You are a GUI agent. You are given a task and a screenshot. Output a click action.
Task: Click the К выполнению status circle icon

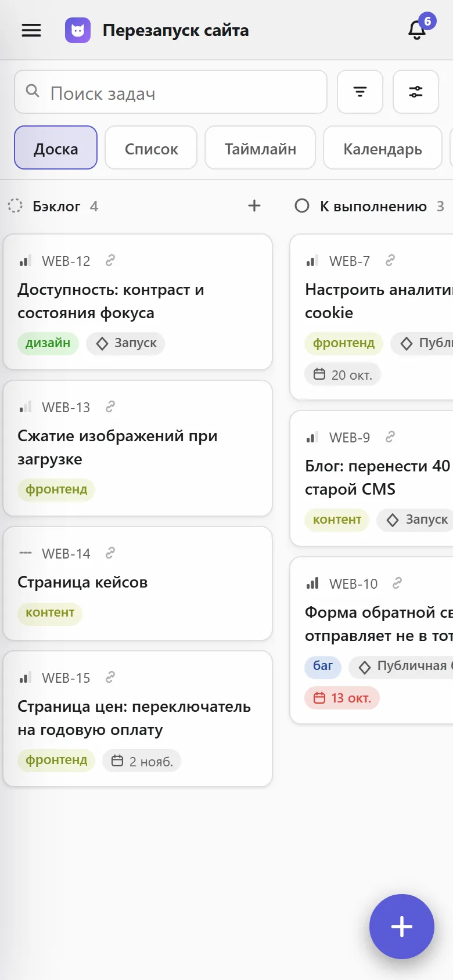302,206
